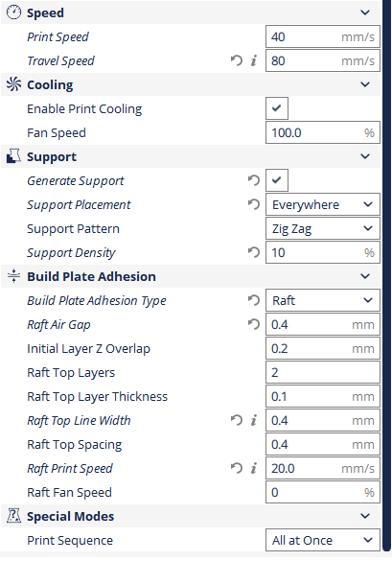Image resolution: width=392 pixels, height=561 pixels.
Task: Collapse the Speed section
Action: pos(365,12)
